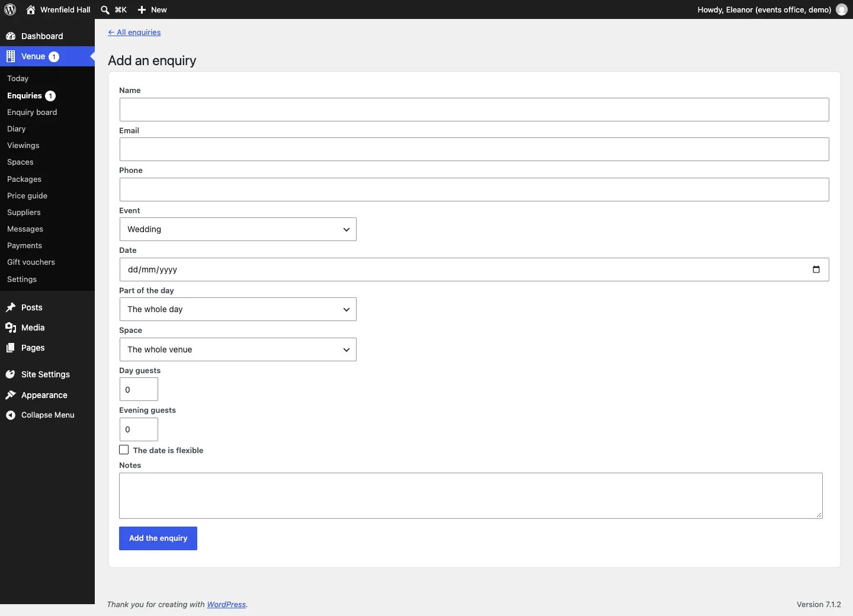Open the Space dropdown showing The whole venue
Screen dimensions: 853x616
click(238, 349)
